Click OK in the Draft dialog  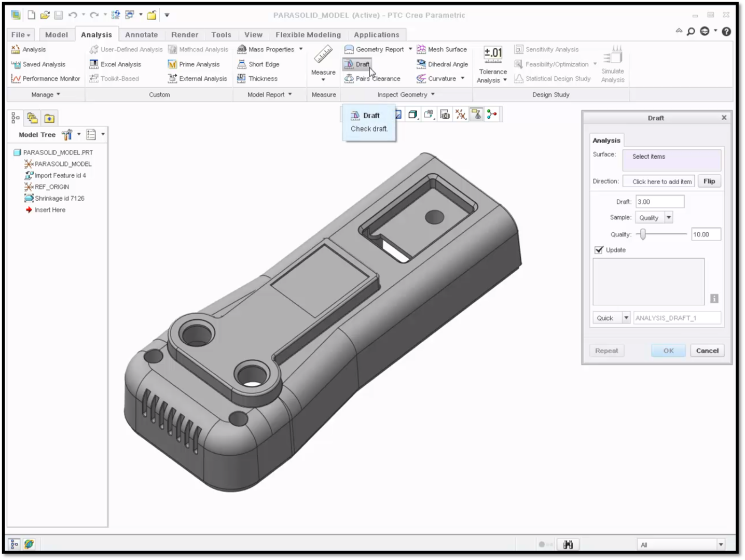[x=668, y=351]
